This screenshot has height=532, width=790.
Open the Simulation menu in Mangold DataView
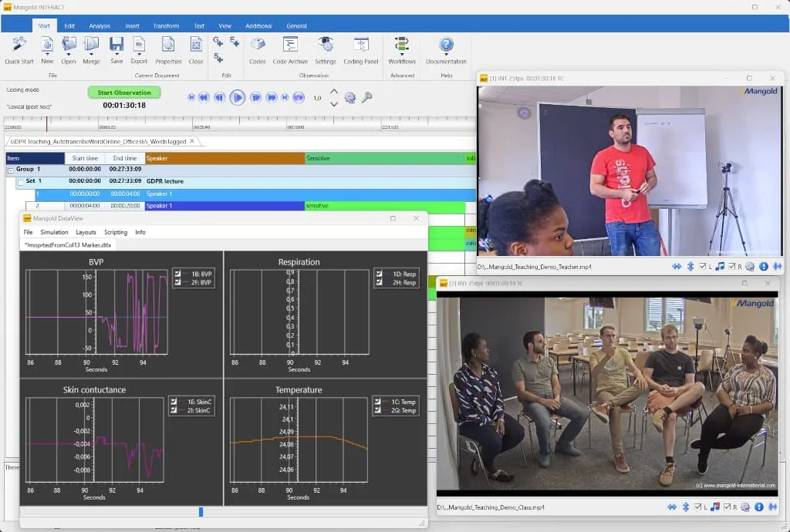[x=54, y=231]
